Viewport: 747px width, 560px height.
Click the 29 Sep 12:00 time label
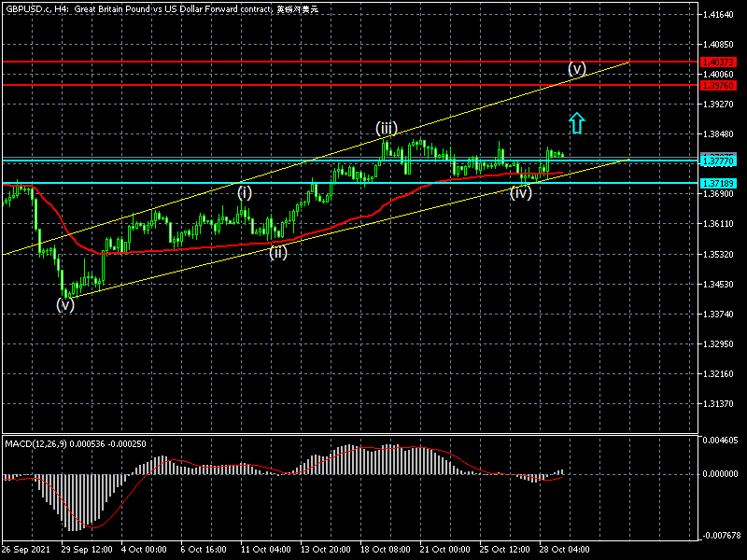(x=87, y=550)
